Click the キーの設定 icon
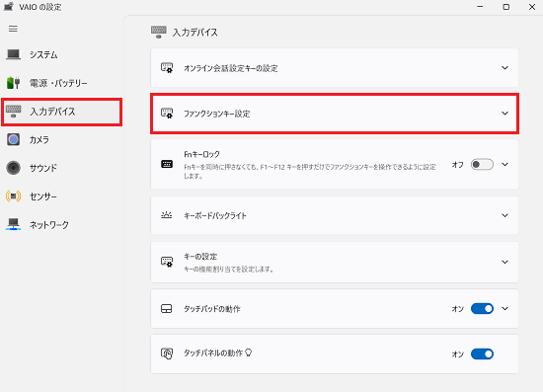This screenshot has height=392, width=543. point(167,262)
